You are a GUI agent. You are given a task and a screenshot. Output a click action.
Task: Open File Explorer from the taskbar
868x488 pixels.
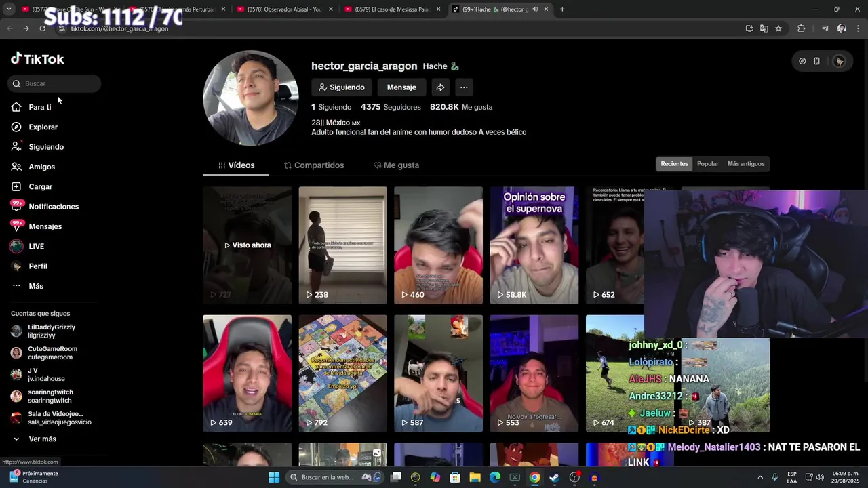click(475, 477)
